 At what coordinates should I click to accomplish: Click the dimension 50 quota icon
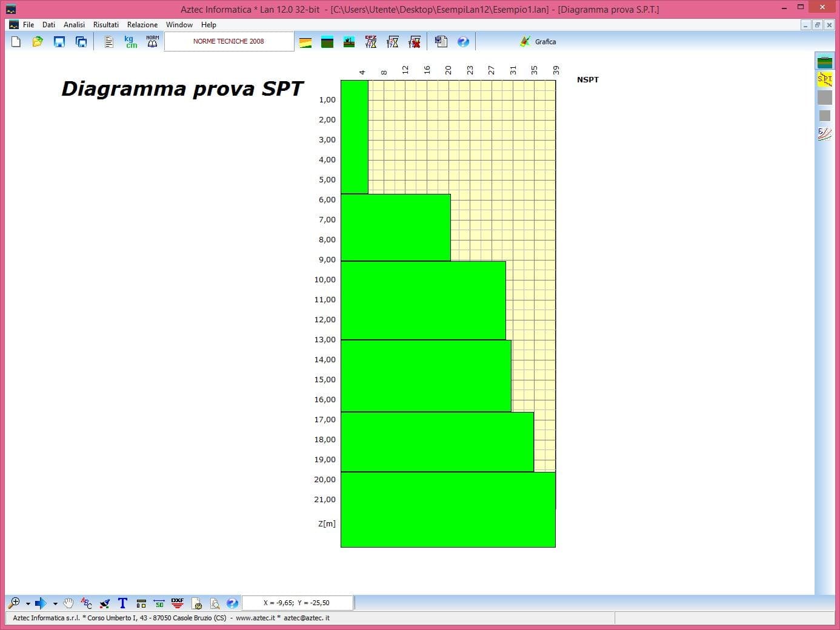click(159, 603)
